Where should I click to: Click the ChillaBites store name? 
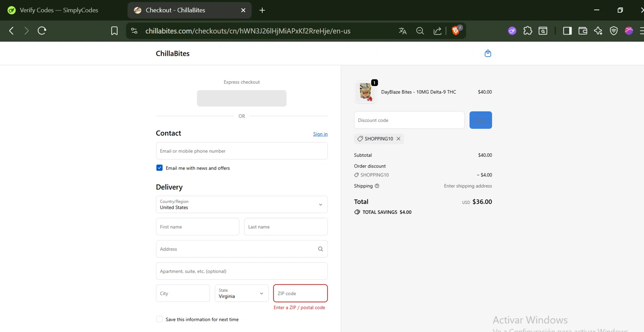tap(173, 54)
